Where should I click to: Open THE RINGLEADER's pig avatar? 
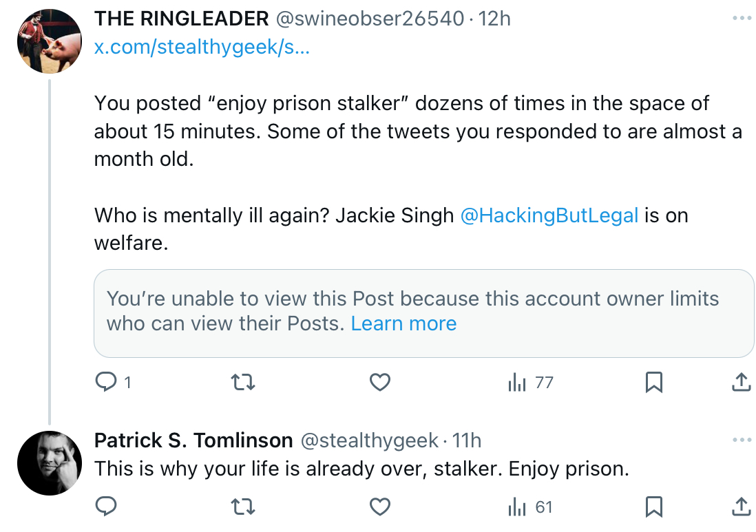49,41
